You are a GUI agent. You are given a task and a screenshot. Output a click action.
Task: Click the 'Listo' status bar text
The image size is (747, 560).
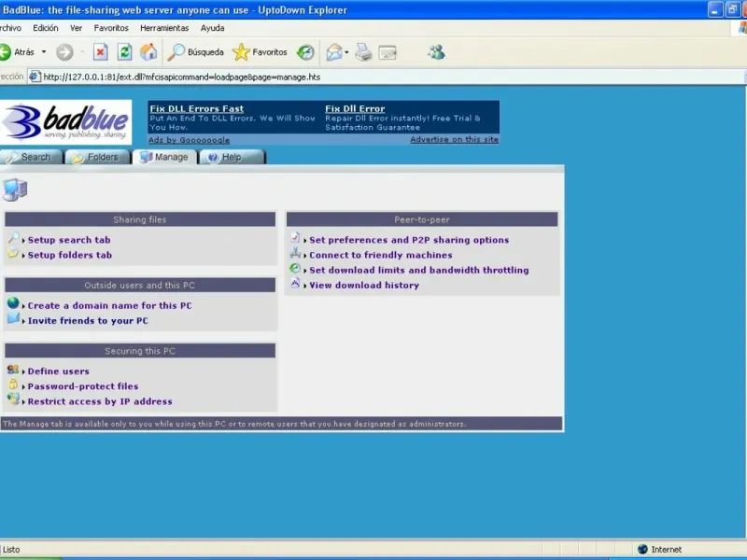11,550
